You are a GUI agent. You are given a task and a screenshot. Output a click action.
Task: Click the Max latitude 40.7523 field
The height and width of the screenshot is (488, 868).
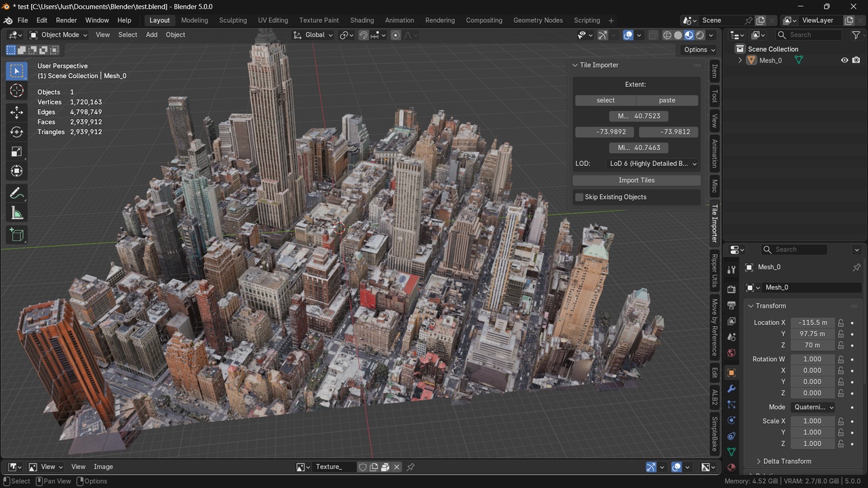637,116
